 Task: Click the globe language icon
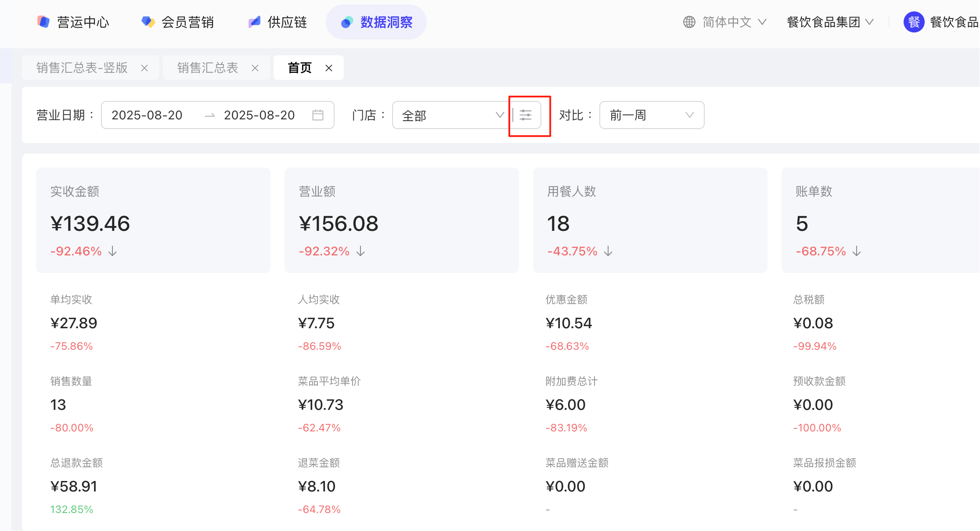[689, 22]
